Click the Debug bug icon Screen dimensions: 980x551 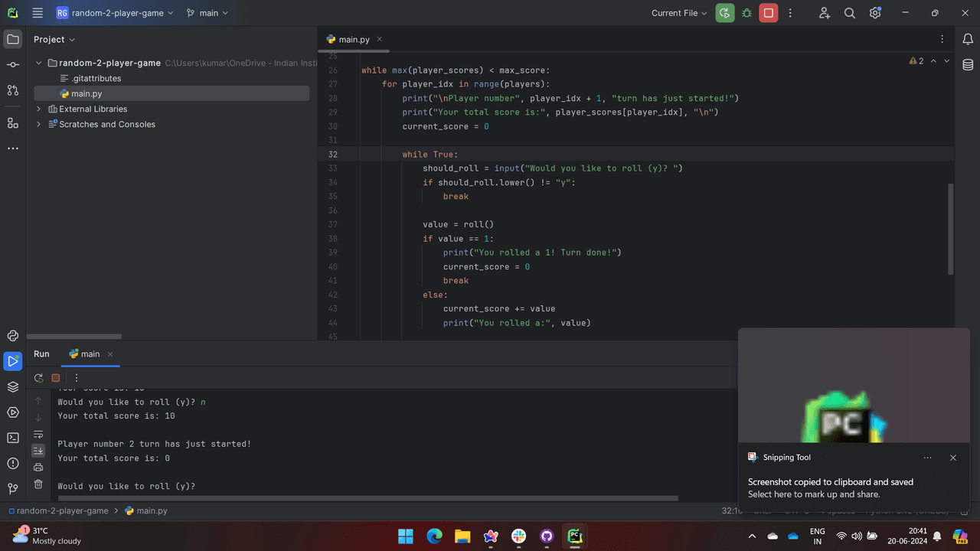click(746, 13)
